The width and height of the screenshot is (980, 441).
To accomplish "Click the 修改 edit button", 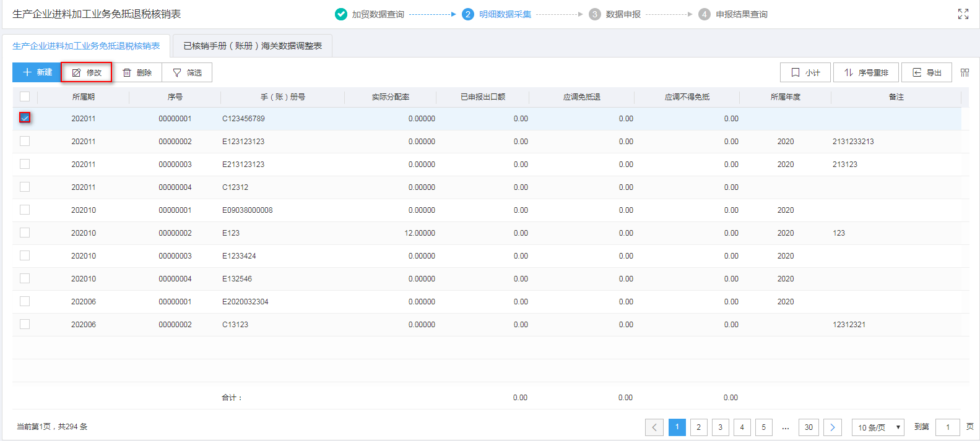I will click(87, 72).
